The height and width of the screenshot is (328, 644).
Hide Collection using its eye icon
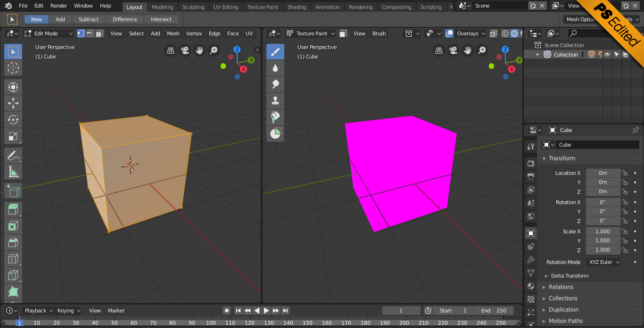pos(607,55)
